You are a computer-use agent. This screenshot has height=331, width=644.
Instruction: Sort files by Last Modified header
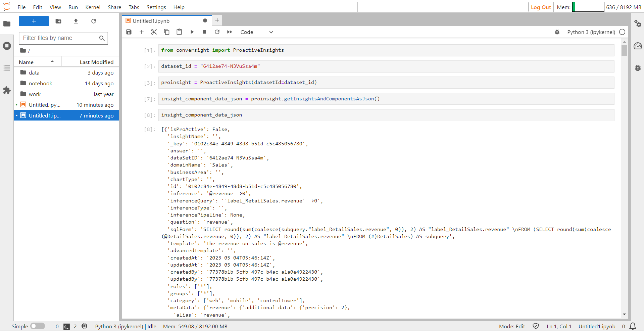90,62
